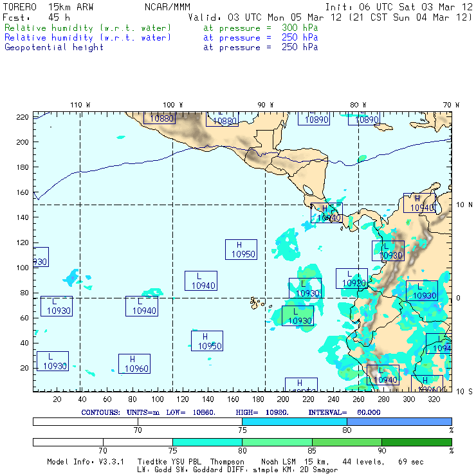476x476 pixels.
Task: Click the blue above-80% swatch in upper colorbar
Action: (399, 421)
